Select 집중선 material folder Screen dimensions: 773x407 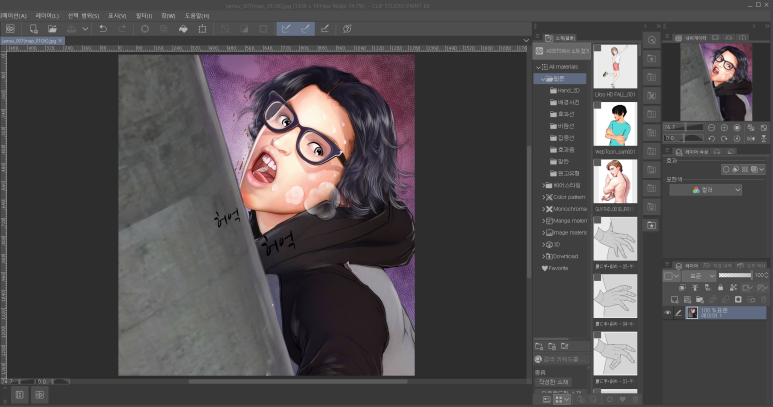click(x=562, y=138)
